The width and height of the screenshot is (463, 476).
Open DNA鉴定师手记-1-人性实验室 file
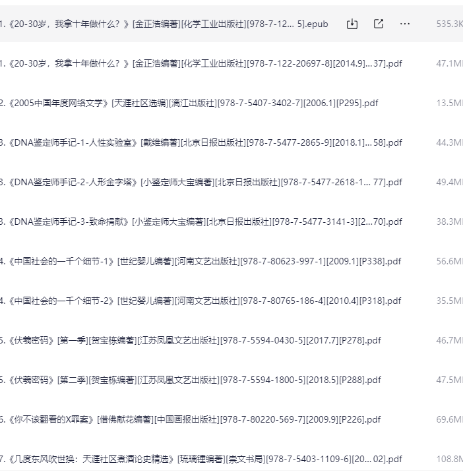coord(198,142)
